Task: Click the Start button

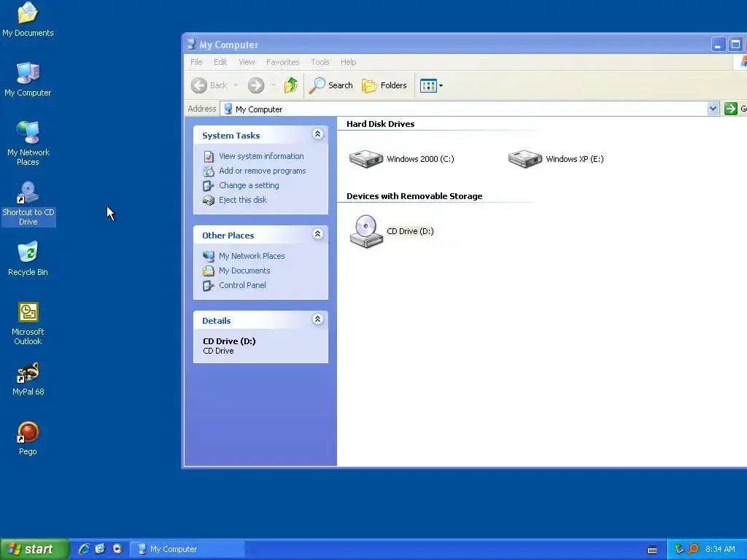Action: pyautogui.click(x=34, y=549)
